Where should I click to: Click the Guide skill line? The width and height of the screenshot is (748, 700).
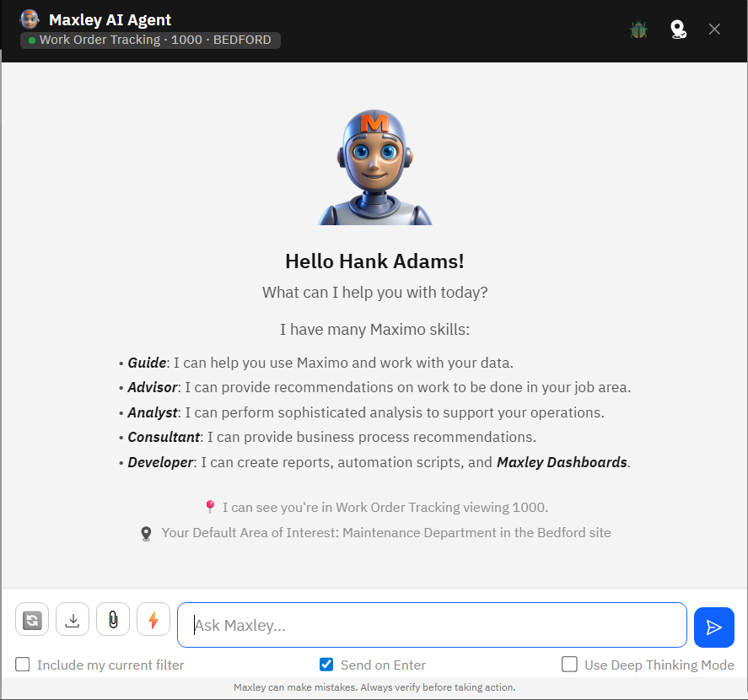pos(315,363)
